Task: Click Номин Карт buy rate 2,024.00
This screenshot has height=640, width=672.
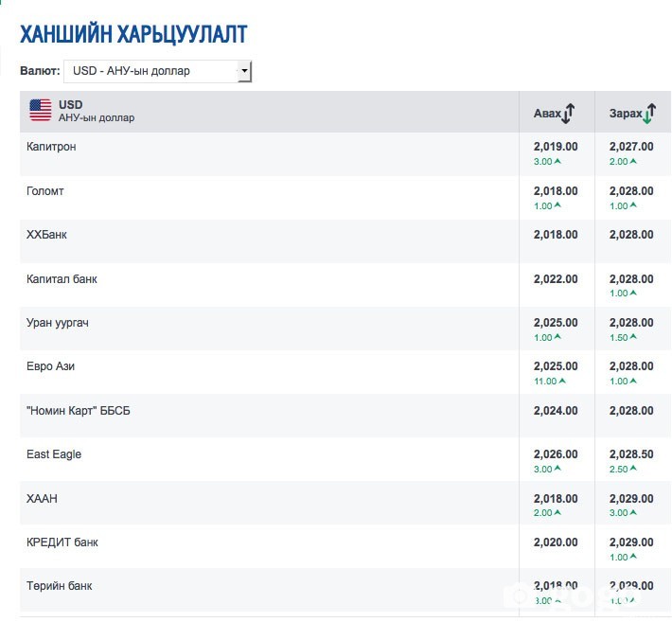Action: click(x=556, y=411)
